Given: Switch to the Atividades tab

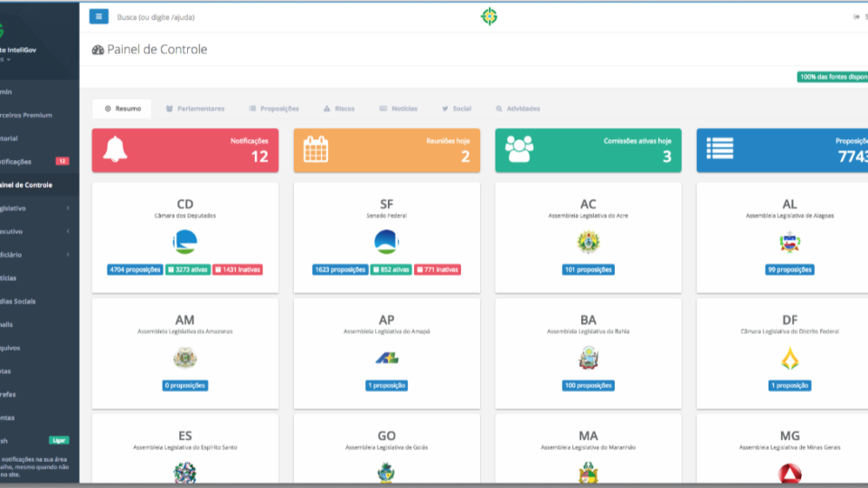Looking at the screenshot, I should point(517,108).
